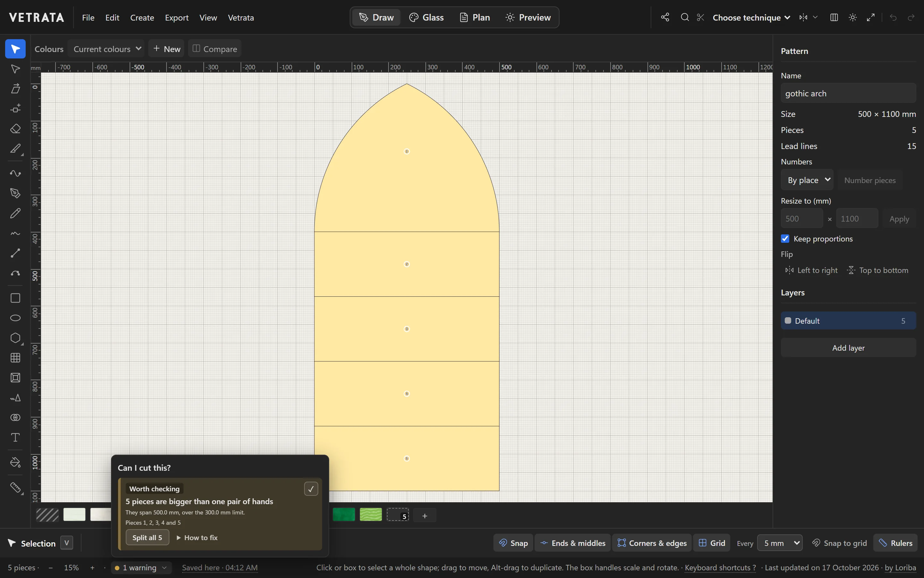Select the fountain Pen nib tool
This screenshot has width=924, height=578.
tap(15, 193)
